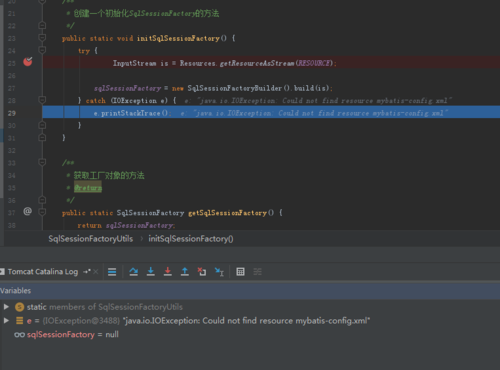Click the Step Out debug icon
Viewport: 500px width, 370px height.
185,272
